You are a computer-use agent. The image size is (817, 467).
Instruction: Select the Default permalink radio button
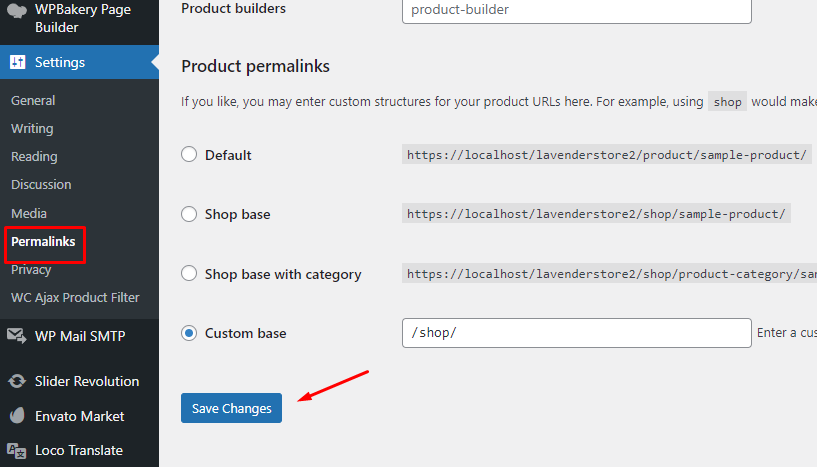pyautogui.click(x=189, y=154)
